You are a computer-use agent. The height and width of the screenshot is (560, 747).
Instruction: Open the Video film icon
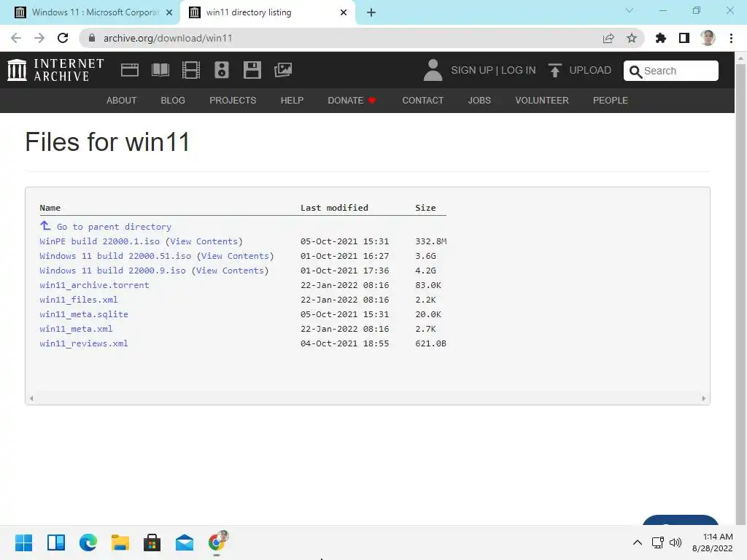(191, 70)
